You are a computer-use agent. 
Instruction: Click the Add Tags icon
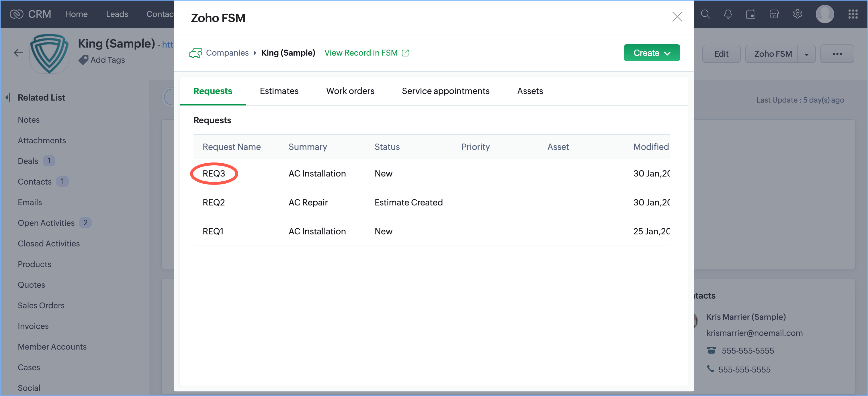(84, 60)
